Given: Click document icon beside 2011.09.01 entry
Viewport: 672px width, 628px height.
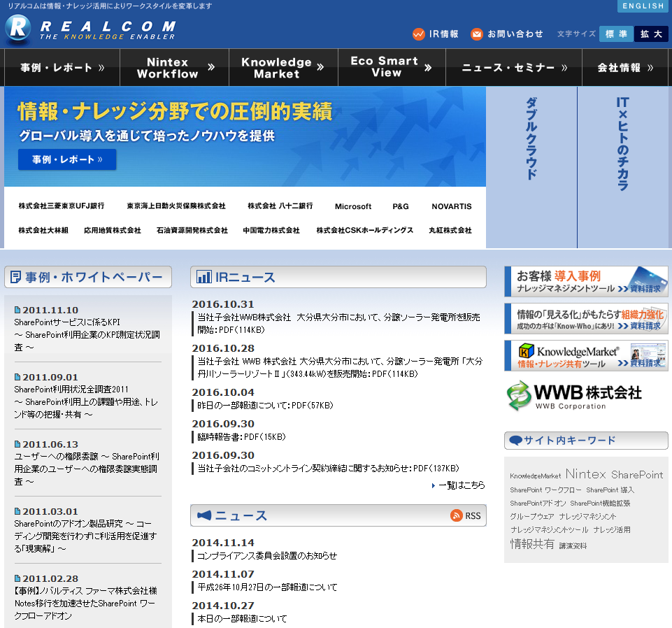Looking at the screenshot, I should coord(17,377).
